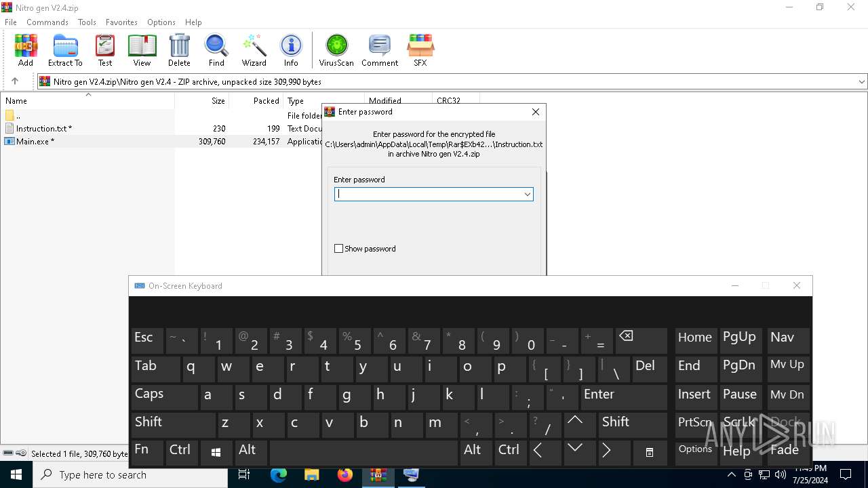Click the Extract To toolbar icon
This screenshot has height=488, width=868.
65,50
